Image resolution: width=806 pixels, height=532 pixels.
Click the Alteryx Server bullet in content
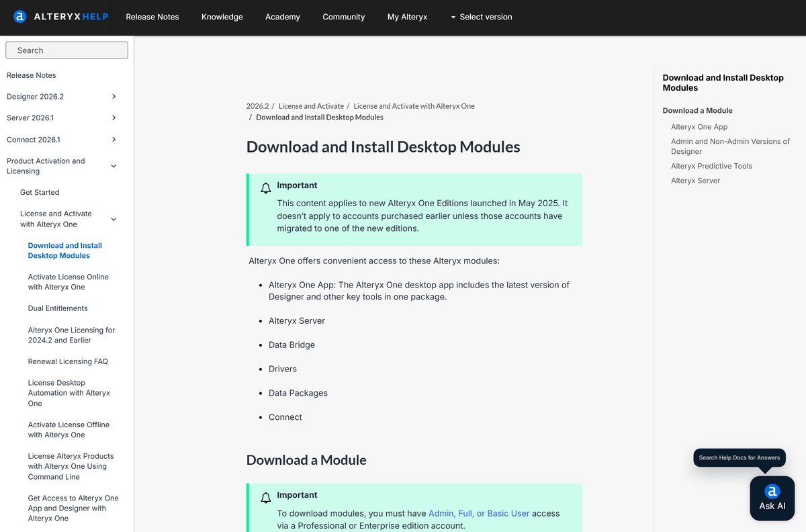[297, 320]
